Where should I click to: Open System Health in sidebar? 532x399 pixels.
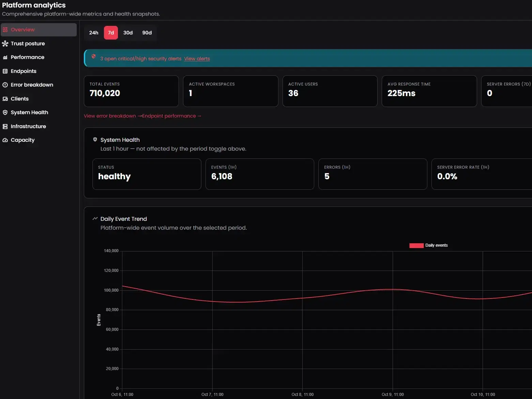pos(39,112)
